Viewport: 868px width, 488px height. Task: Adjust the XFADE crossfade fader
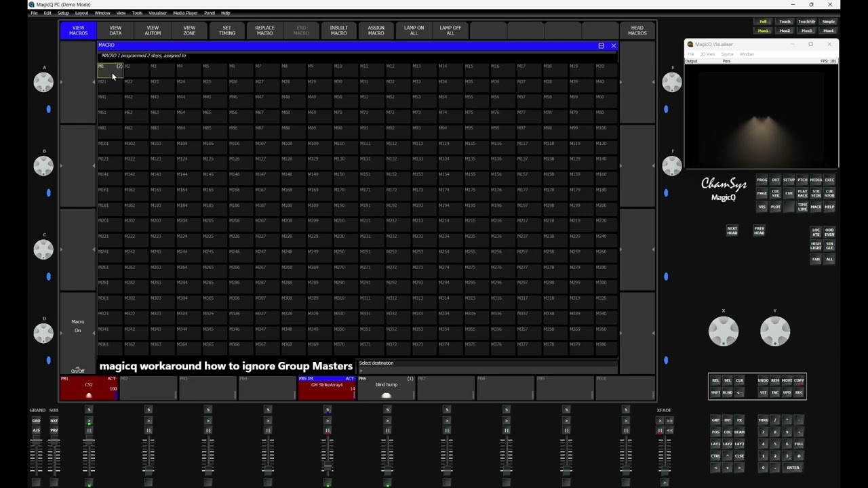coord(665,471)
